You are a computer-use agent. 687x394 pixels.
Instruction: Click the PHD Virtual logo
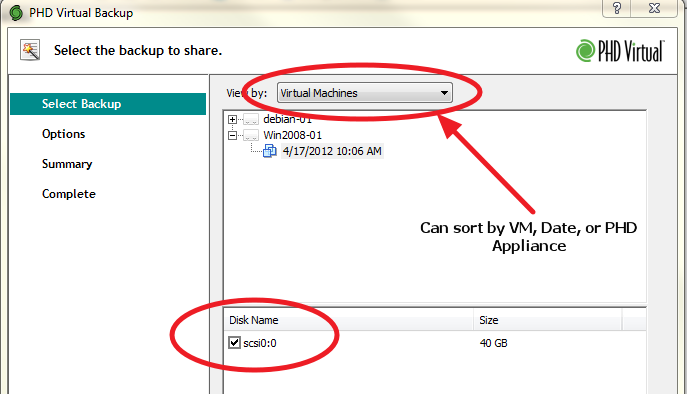click(x=620, y=51)
